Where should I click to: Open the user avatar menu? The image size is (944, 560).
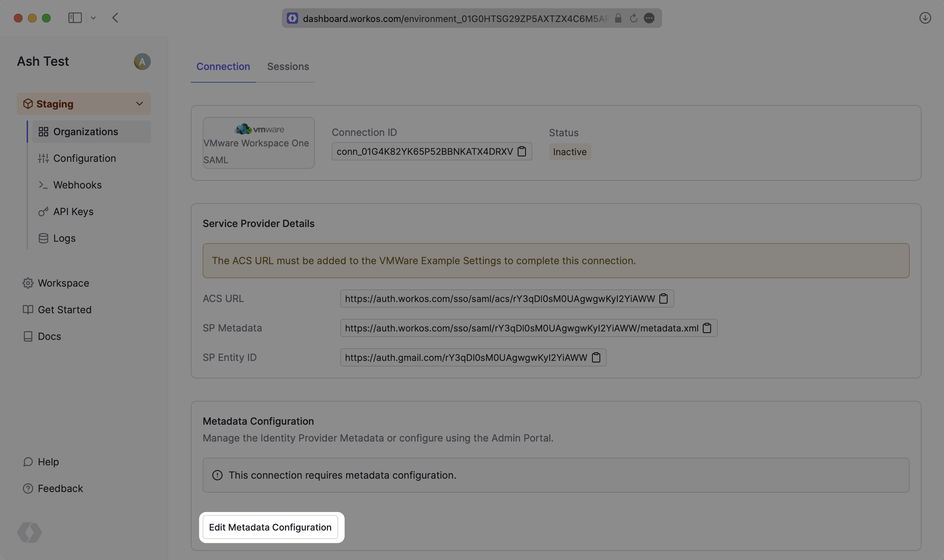tap(142, 61)
